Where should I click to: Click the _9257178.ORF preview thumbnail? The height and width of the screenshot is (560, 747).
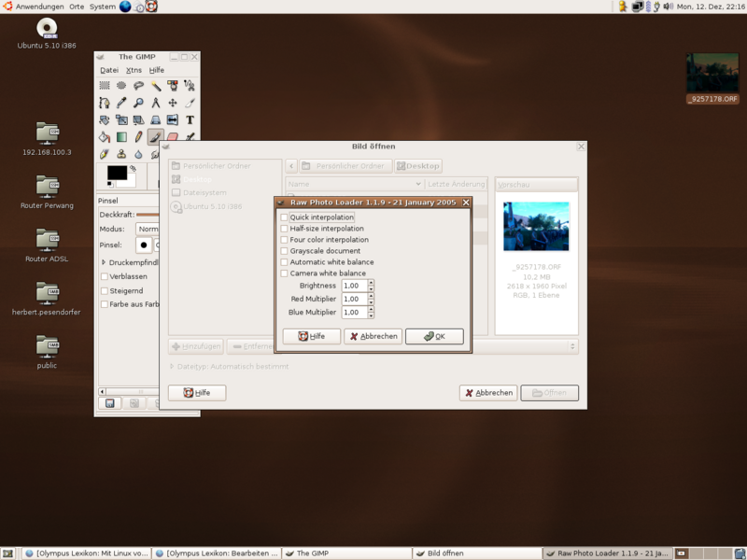(536, 227)
